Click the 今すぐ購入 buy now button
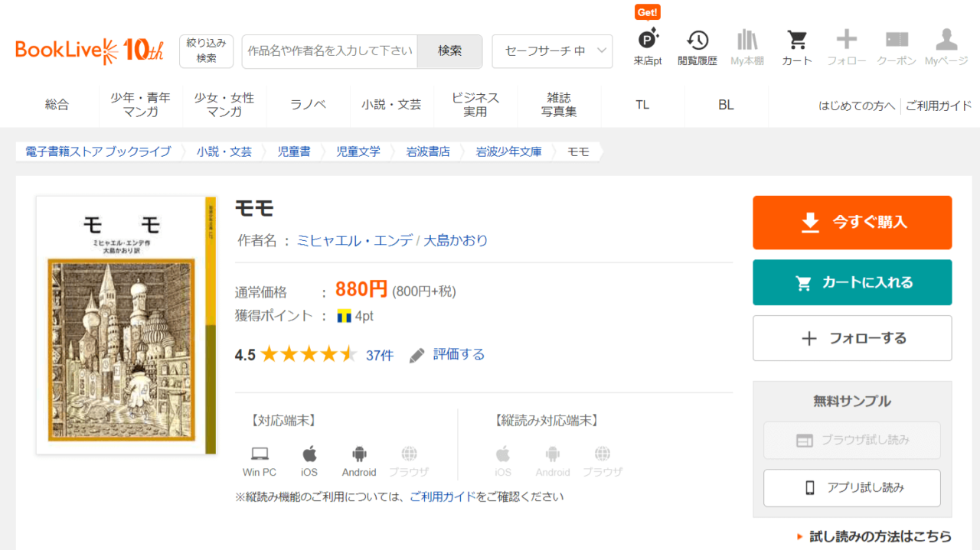Image resolution: width=980 pixels, height=550 pixels. point(852,223)
